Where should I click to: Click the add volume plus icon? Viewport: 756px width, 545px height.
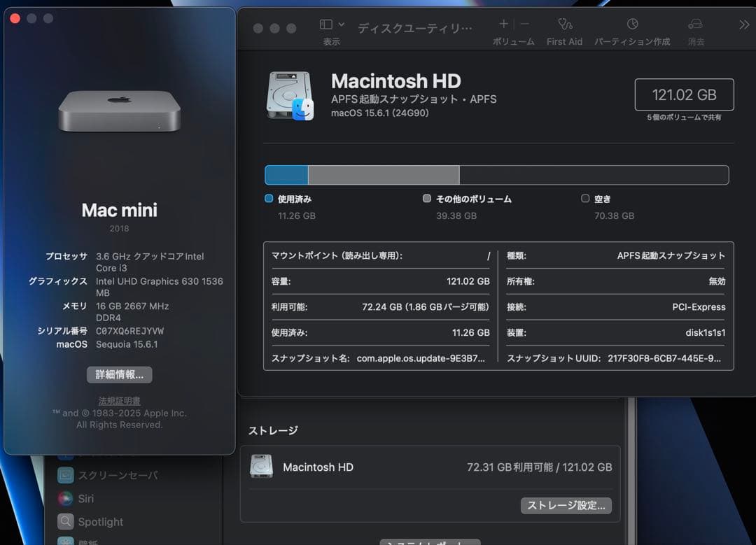click(x=503, y=24)
